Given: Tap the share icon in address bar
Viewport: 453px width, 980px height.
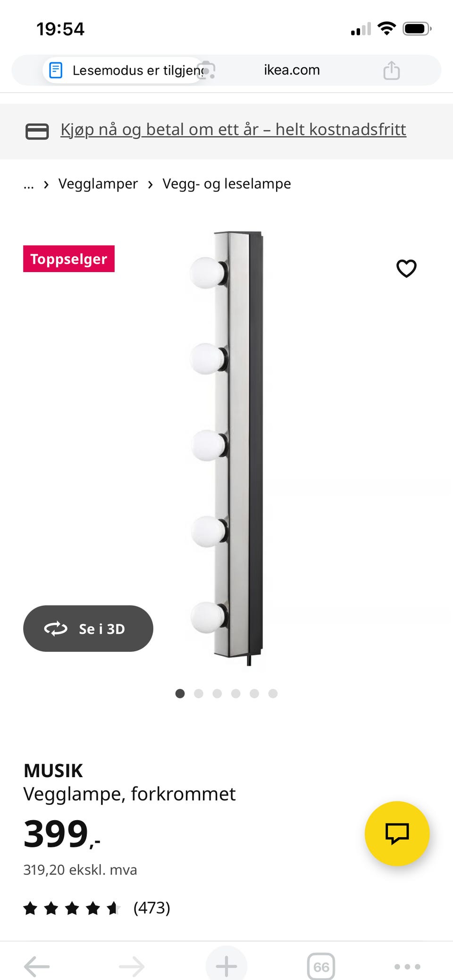Looking at the screenshot, I should 392,70.
